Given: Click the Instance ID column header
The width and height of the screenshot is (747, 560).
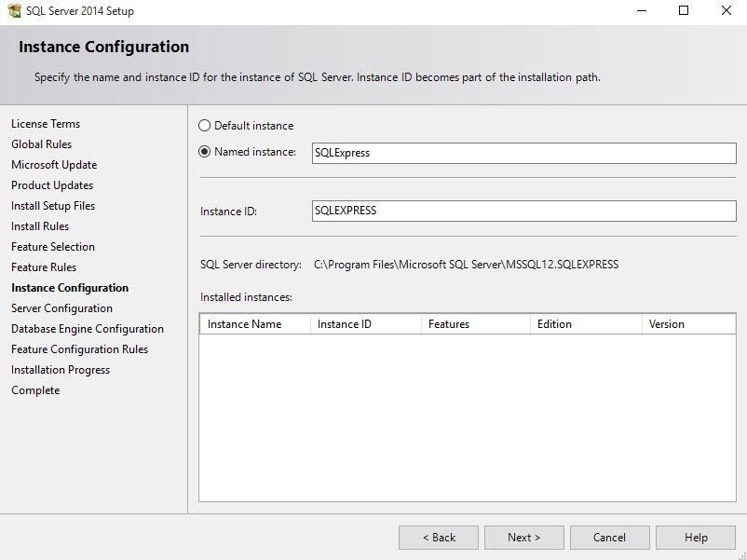Looking at the screenshot, I should [x=366, y=324].
